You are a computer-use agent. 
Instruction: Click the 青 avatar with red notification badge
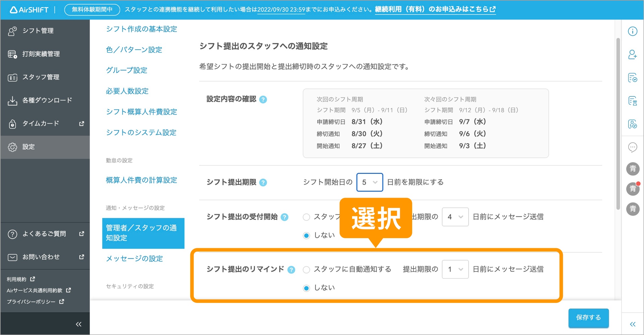pyautogui.click(x=633, y=189)
